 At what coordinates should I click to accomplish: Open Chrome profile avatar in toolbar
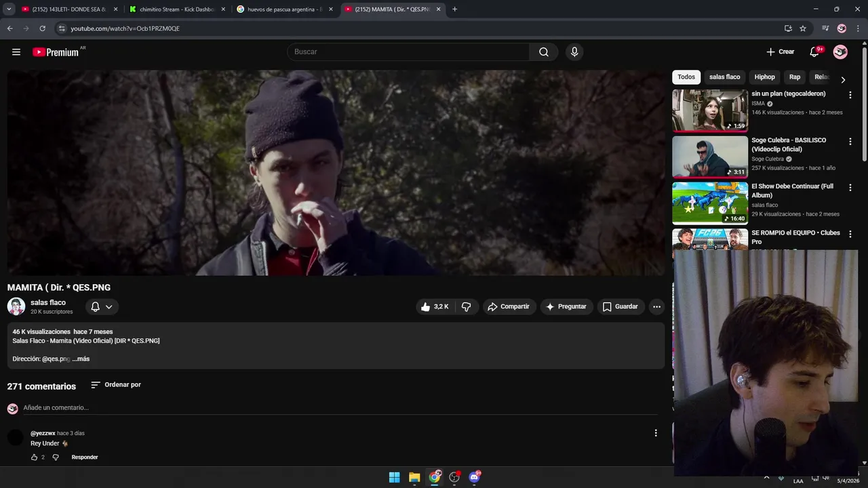click(x=842, y=28)
